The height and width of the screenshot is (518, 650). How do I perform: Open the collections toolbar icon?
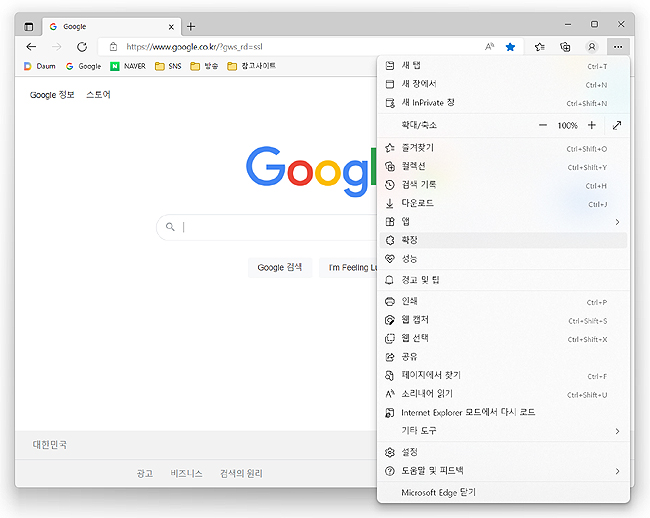tap(565, 47)
